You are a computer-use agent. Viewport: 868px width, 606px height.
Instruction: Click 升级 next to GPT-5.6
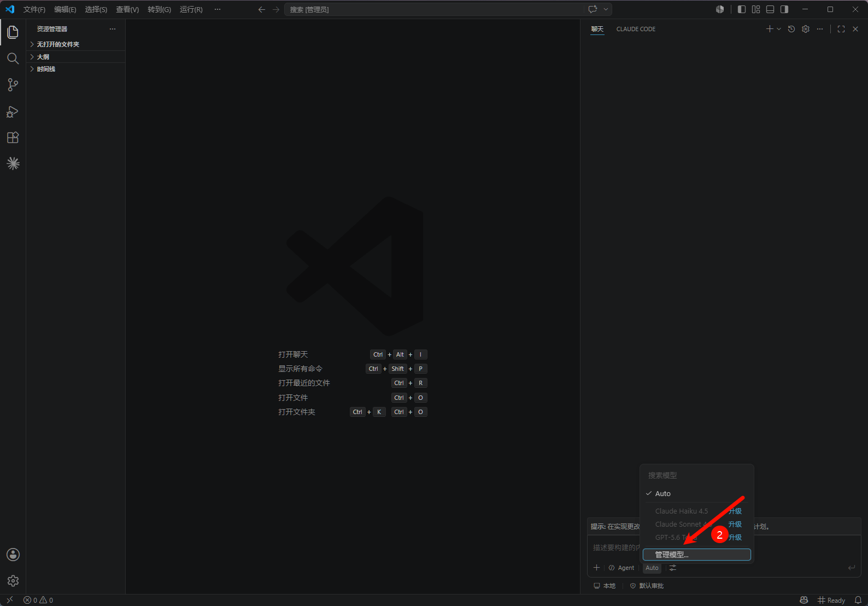[x=735, y=537]
